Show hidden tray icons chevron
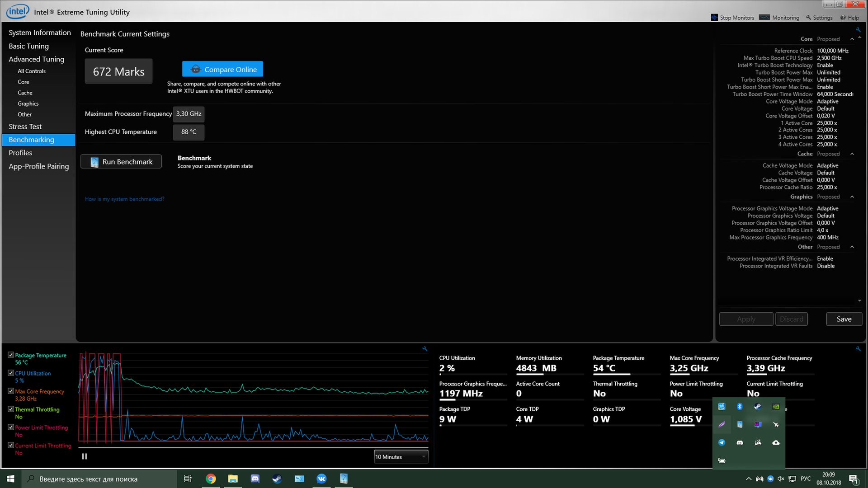The height and width of the screenshot is (488, 868). [x=749, y=479]
